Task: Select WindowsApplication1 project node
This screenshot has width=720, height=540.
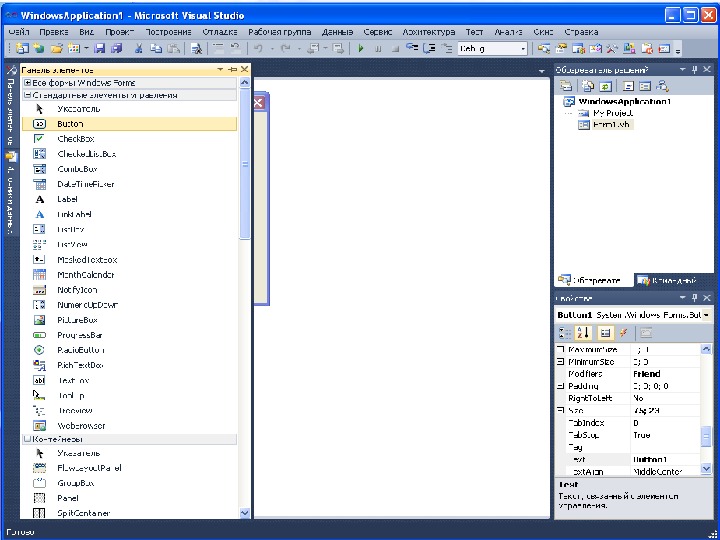Action: 624,101
